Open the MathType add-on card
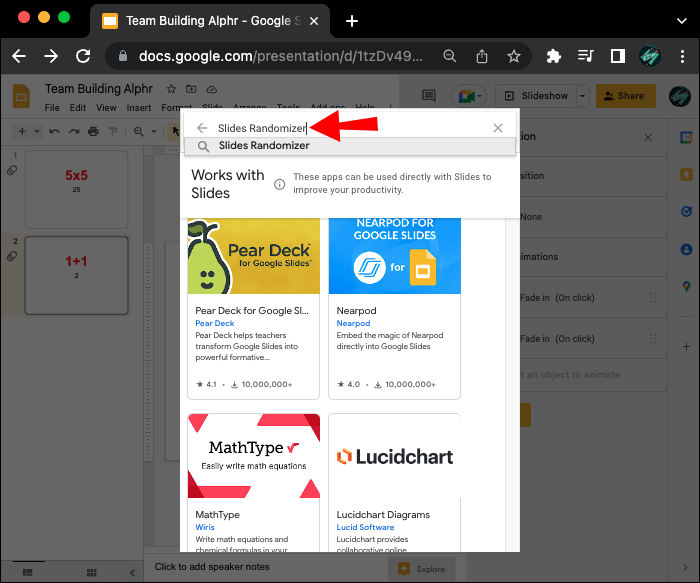Image resolution: width=700 pixels, height=583 pixels. tap(254, 483)
